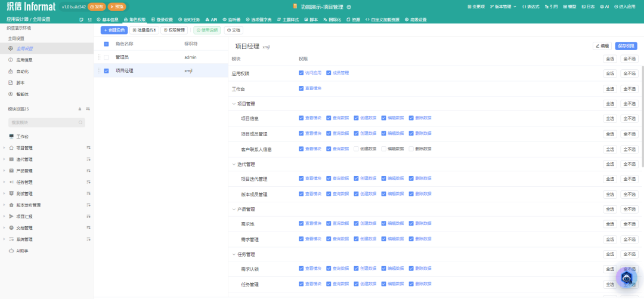Screen dimensions: 644x299
Task: Click the settings icon right of 迭代管理 module
Action: click(x=88, y=159)
